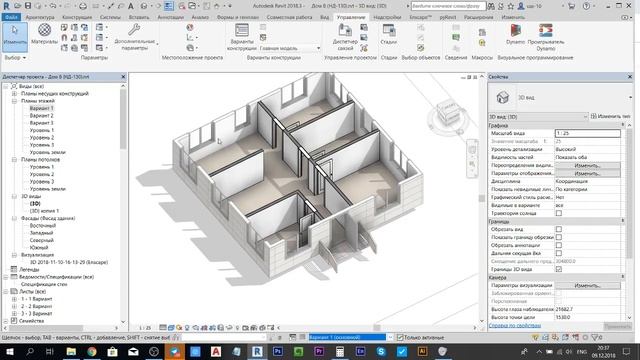The width and height of the screenshot is (640, 360).
Task: Switch to the Аннотации ribbon tab
Action: [171, 17]
